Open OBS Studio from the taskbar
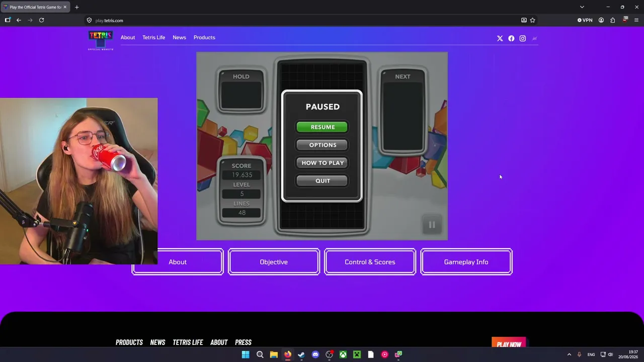Image resolution: width=644 pixels, height=362 pixels. pyautogui.click(x=329, y=354)
